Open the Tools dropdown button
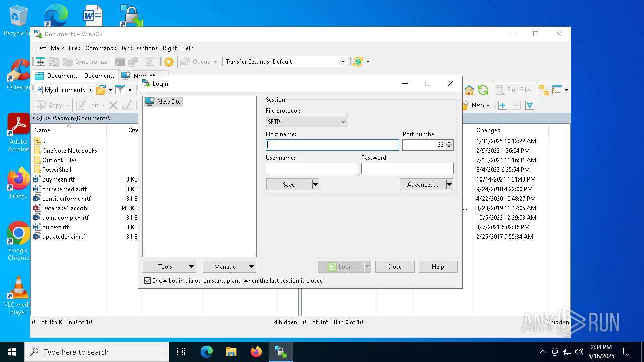This screenshot has height=362, width=644. point(169,267)
